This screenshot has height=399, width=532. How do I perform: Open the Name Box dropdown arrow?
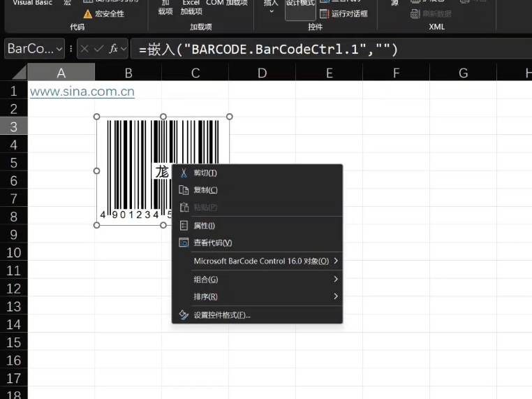(x=59, y=49)
